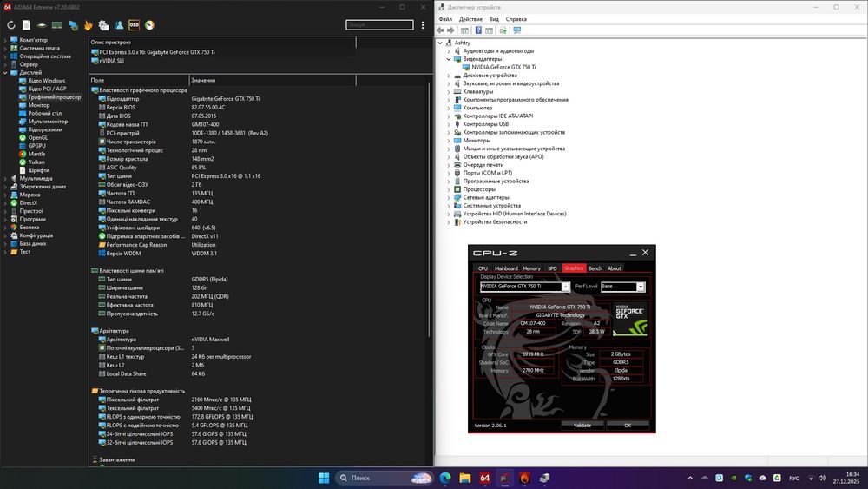This screenshot has height=489, width=868.
Task: Click the user profile icon in AIDA64 toolbar
Action: [119, 25]
